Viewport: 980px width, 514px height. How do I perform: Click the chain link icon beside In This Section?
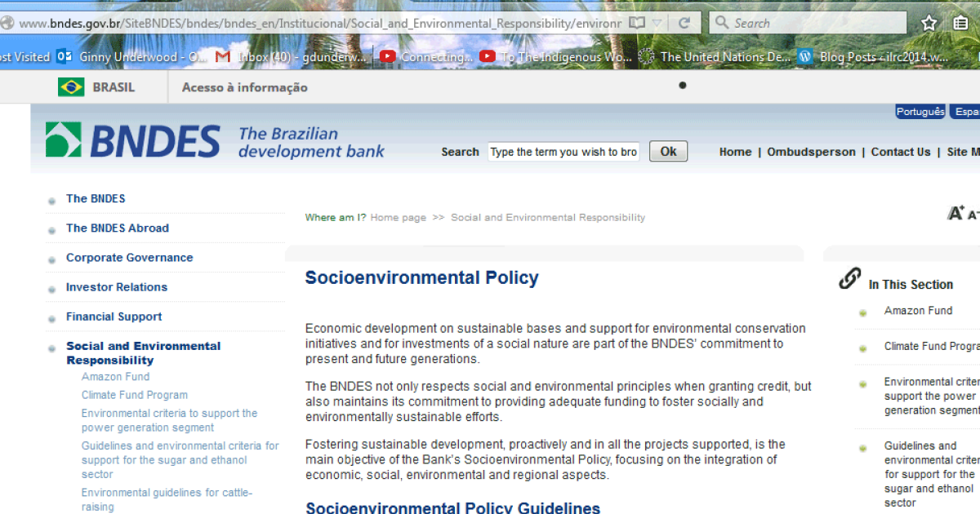tap(849, 278)
